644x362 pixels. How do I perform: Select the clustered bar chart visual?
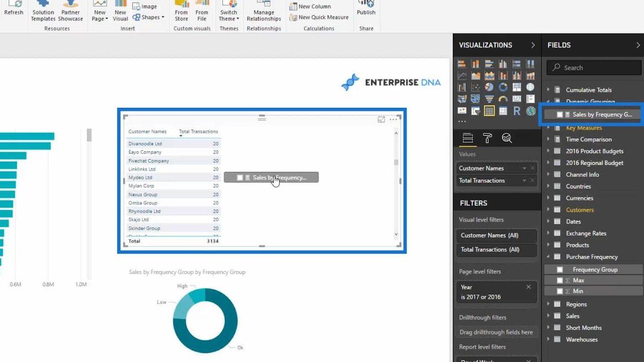click(489, 64)
